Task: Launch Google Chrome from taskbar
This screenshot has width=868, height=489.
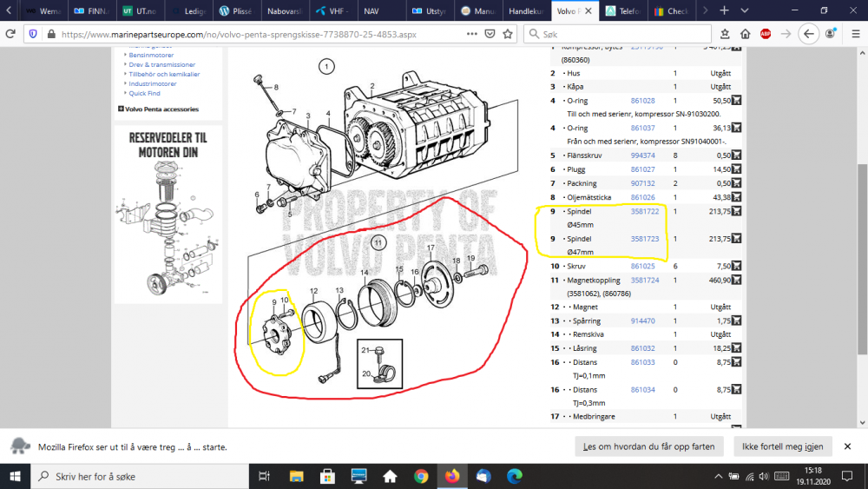Action: coord(421,476)
